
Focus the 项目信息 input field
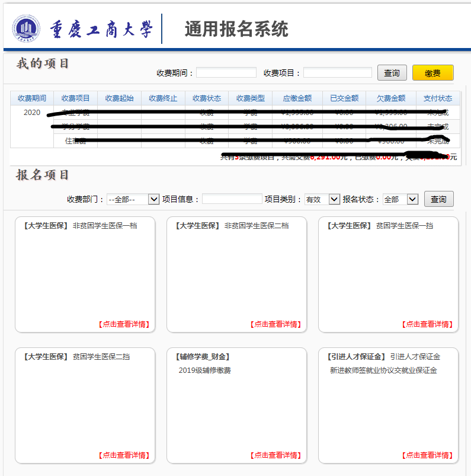232,199
